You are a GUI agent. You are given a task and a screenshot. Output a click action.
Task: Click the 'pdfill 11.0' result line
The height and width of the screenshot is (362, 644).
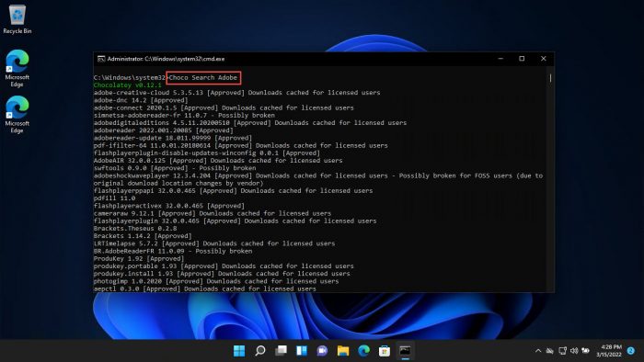coord(114,198)
